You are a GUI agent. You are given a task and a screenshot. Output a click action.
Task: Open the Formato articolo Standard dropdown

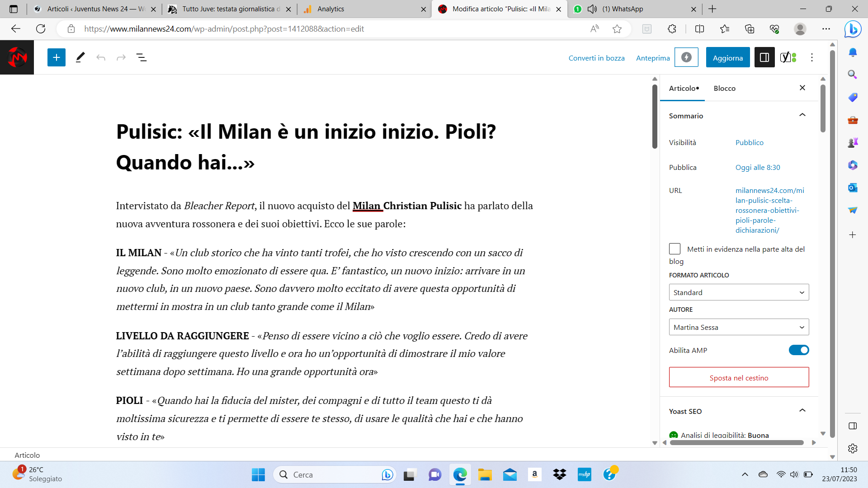pyautogui.click(x=739, y=292)
